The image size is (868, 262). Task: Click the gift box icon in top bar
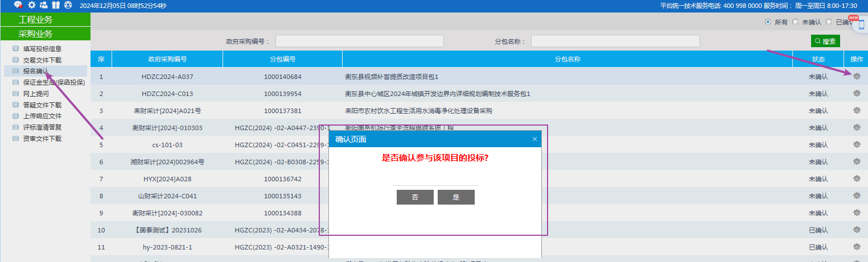[56, 5]
